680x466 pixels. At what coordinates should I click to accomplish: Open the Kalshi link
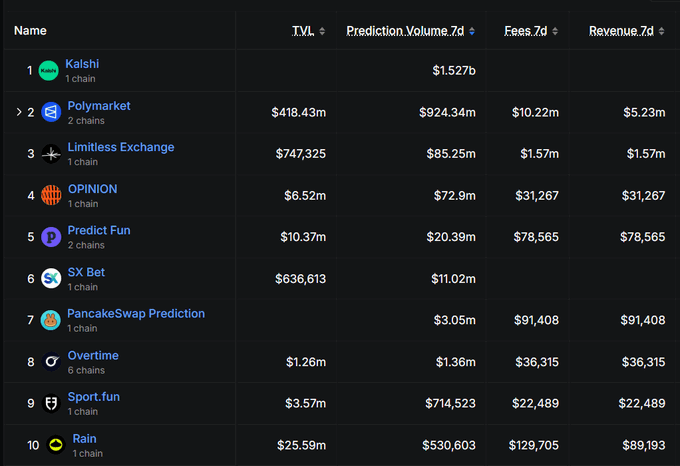click(82, 64)
